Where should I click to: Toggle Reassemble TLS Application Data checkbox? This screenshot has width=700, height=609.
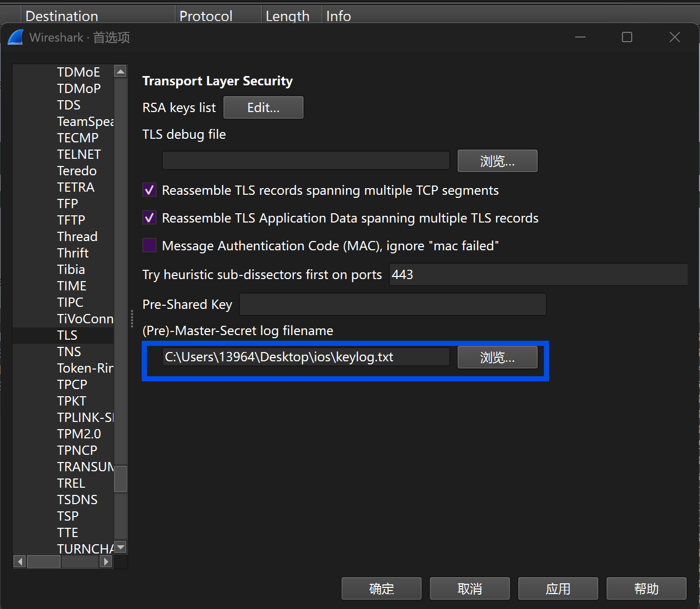click(x=149, y=218)
